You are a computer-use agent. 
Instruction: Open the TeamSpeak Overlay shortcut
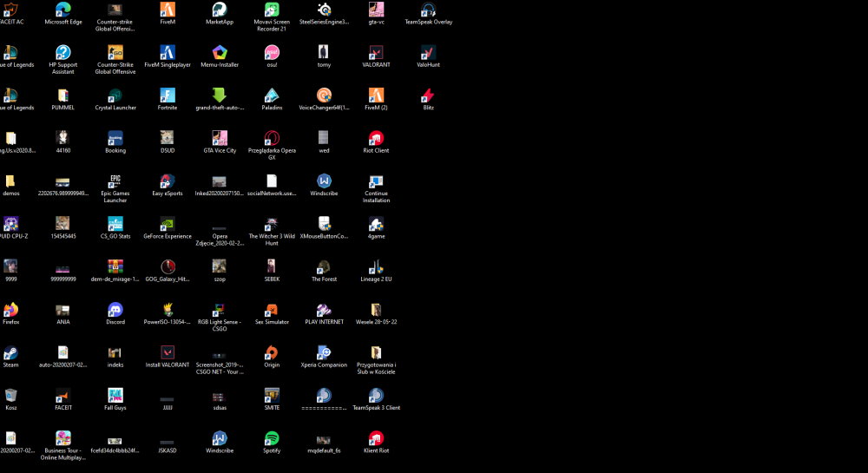pyautogui.click(x=428, y=10)
